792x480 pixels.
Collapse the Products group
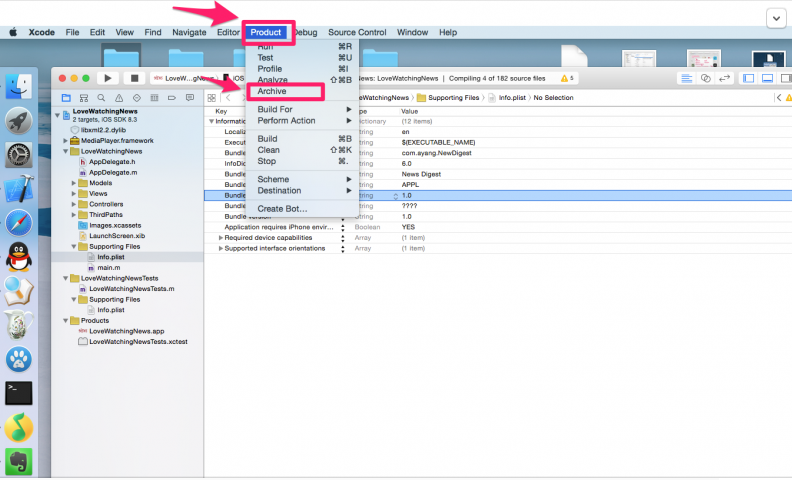coord(66,320)
